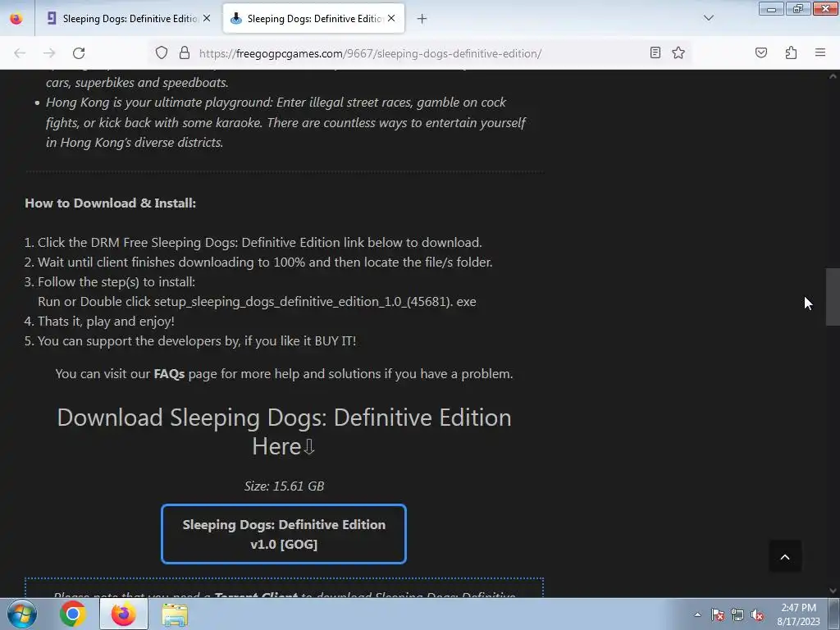The width and height of the screenshot is (840, 630).
Task: Close the first Sleeping Dogs tab
Action: pyautogui.click(x=207, y=18)
